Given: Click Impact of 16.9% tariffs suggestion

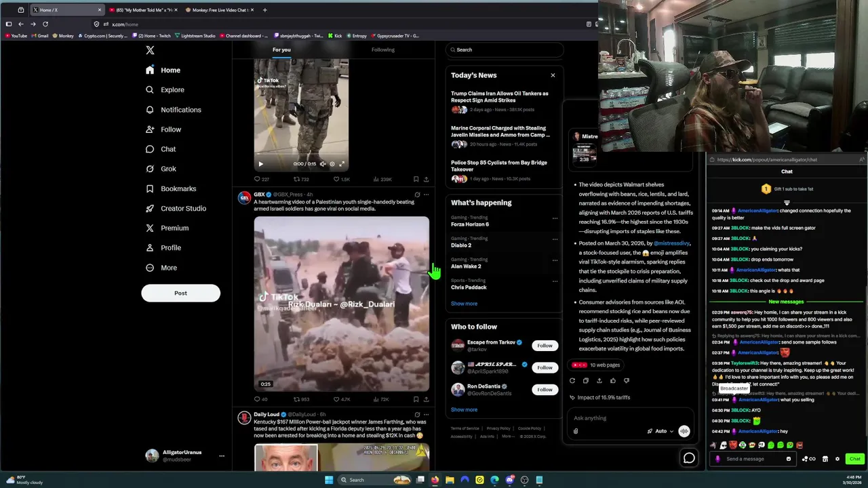Looking at the screenshot, I should (x=600, y=397).
